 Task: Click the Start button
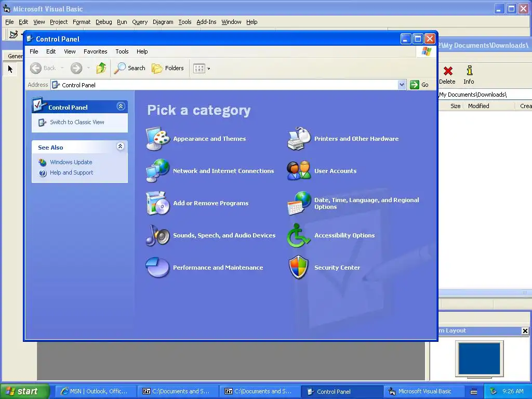25,391
